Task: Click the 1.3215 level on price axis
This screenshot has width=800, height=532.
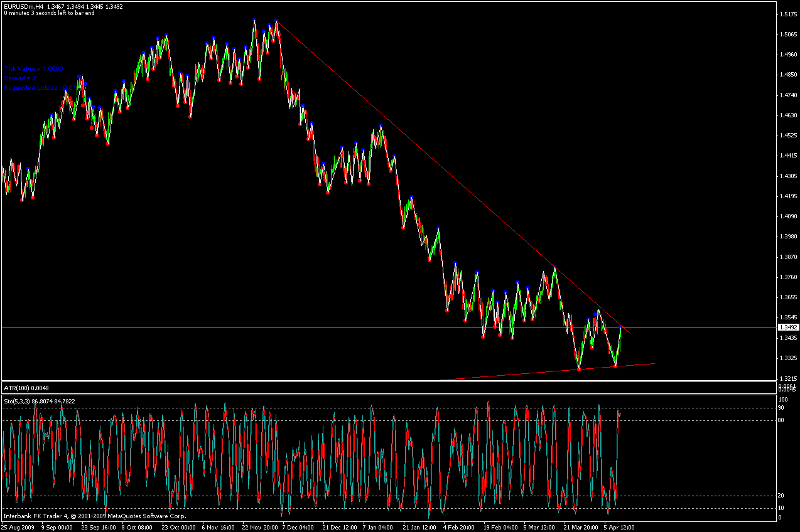Action: coord(787,378)
